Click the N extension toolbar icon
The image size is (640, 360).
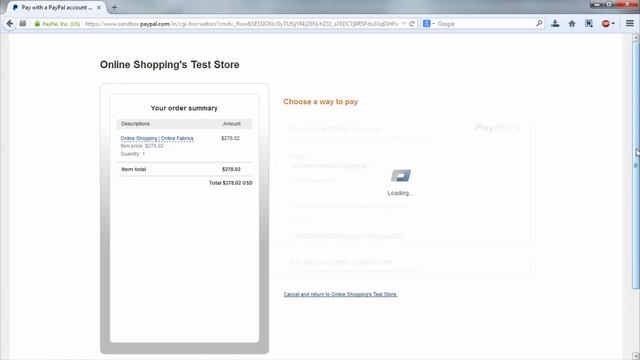[x=589, y=24]
